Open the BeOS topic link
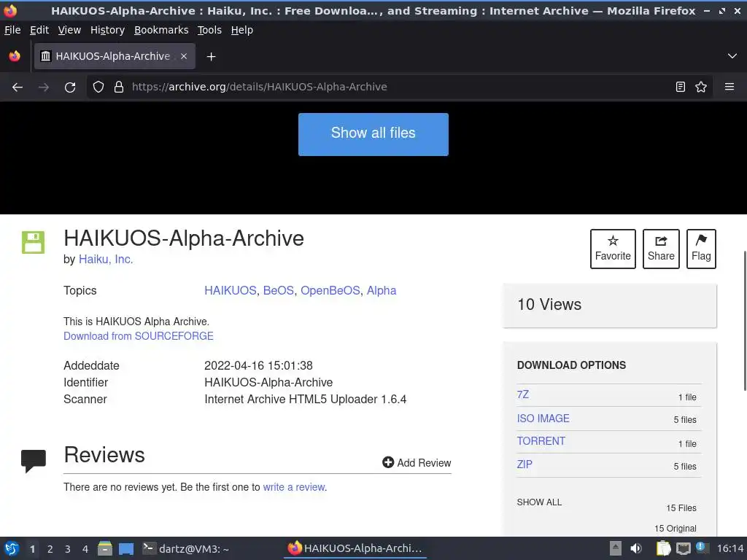Image resolution: width=747 pixels, height=560 pixels. click(278, 290)
